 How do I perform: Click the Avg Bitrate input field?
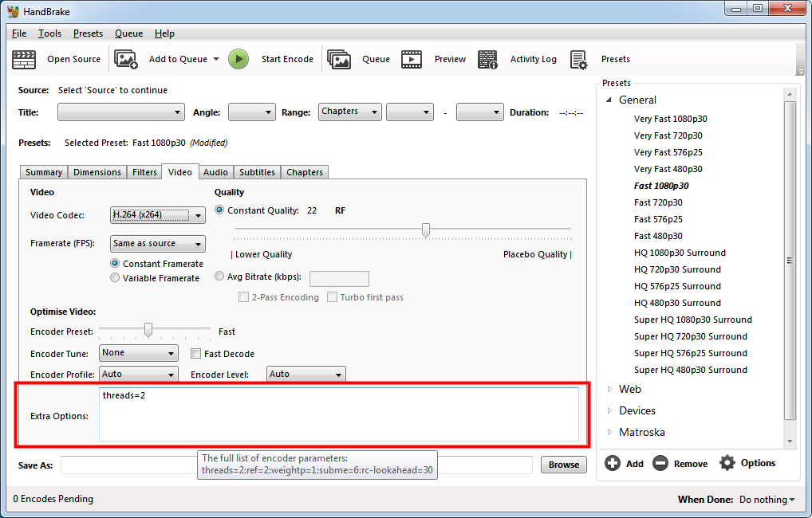(x=339, y=278)
